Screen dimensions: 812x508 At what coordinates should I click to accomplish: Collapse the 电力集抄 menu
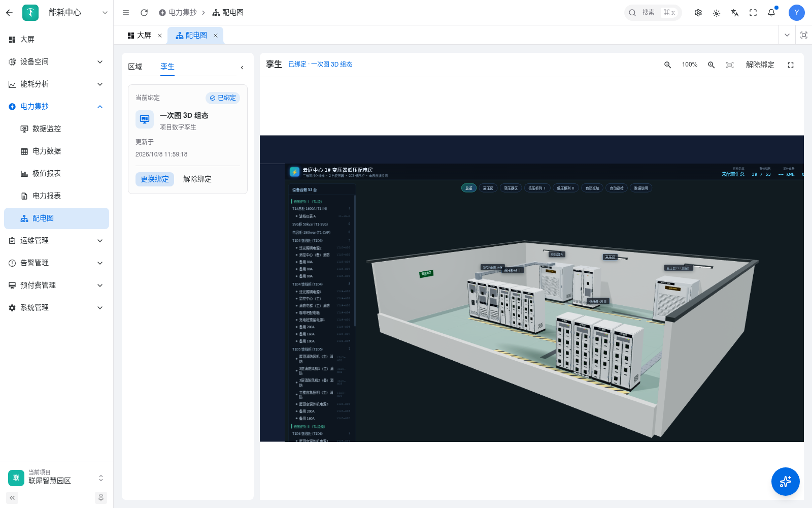pos(57,106)
